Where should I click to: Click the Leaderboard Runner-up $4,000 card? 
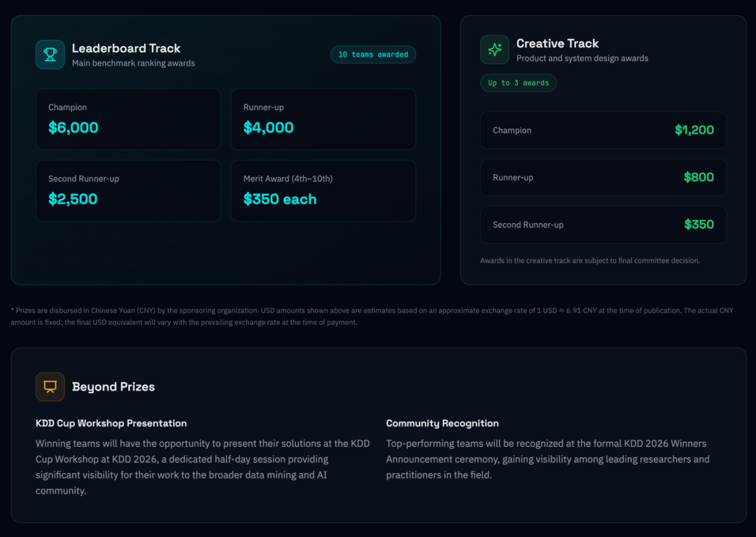coord(323,119)
